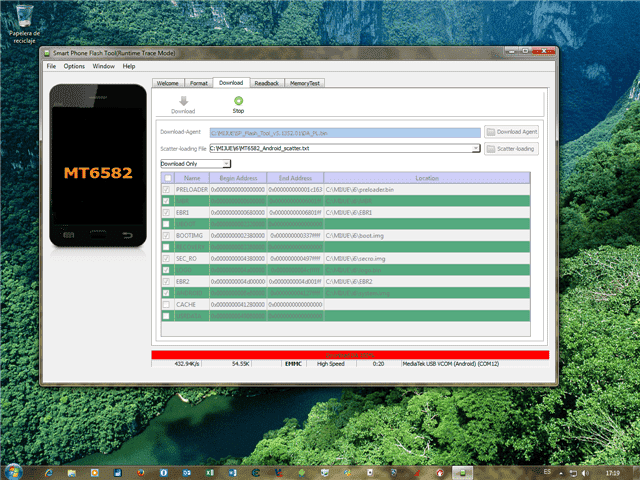Click the boot.img location cell
Screen dimensions: 640x480
(x=427, y=236)
